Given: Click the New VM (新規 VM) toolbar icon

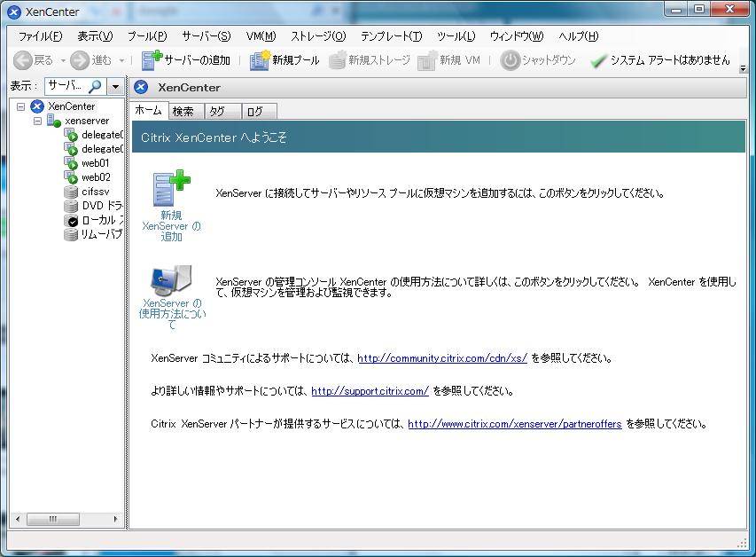Looking at the screenshot, I should [x=428, y=60].
